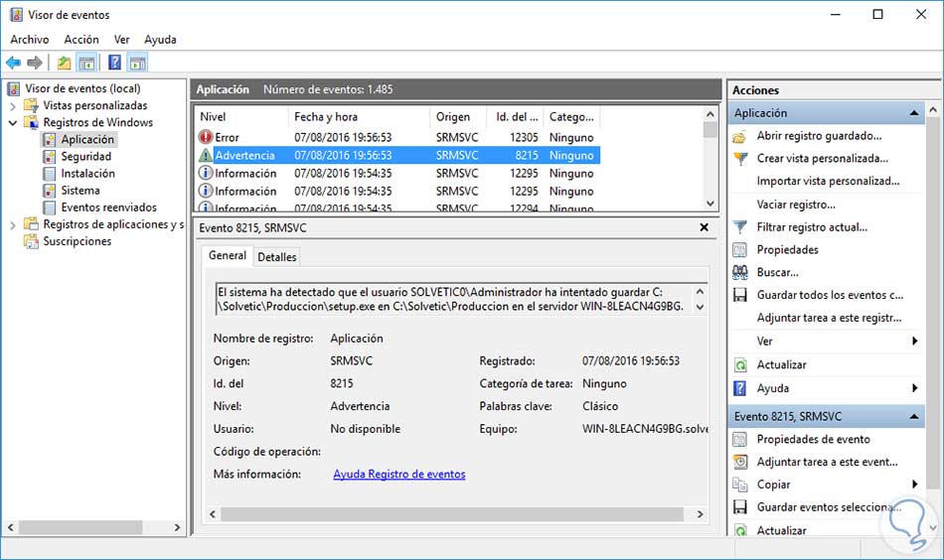Image resolution: width=944 pixels, height=560 pixels.
Task: Sort by the Fecha y hora column header
Action: coord(359,117)
